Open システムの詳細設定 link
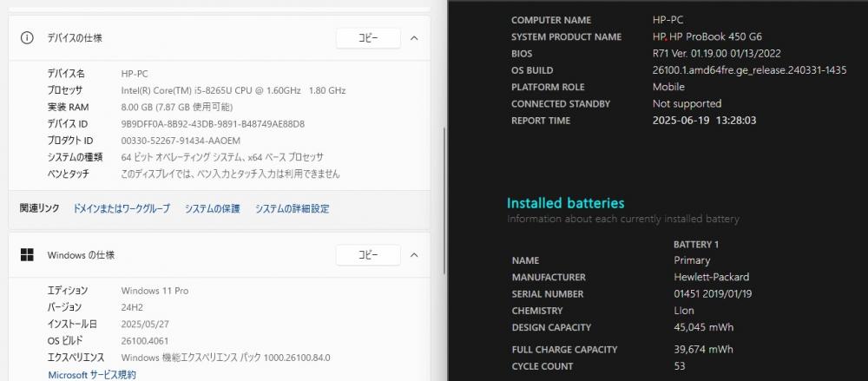This screenshot has width=868, height=381. point(293,209)
